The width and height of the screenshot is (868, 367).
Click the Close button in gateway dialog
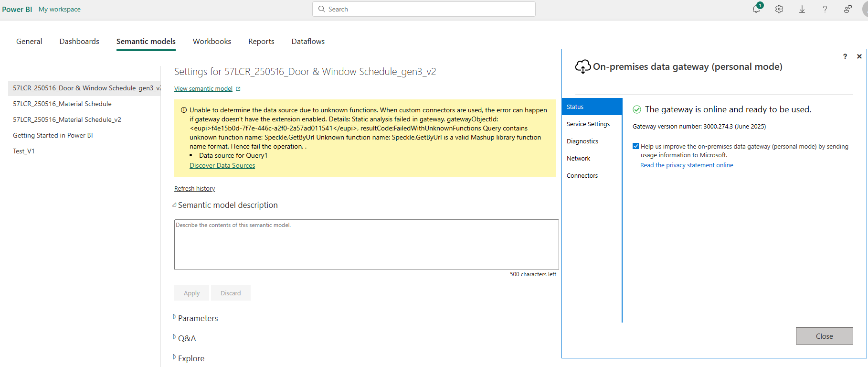824,336
